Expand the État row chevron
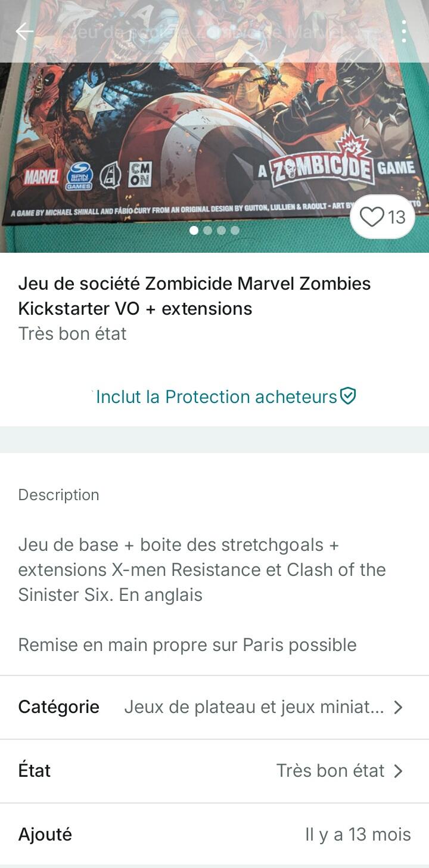Screen dimensions: 429x868 coord(398,771)
